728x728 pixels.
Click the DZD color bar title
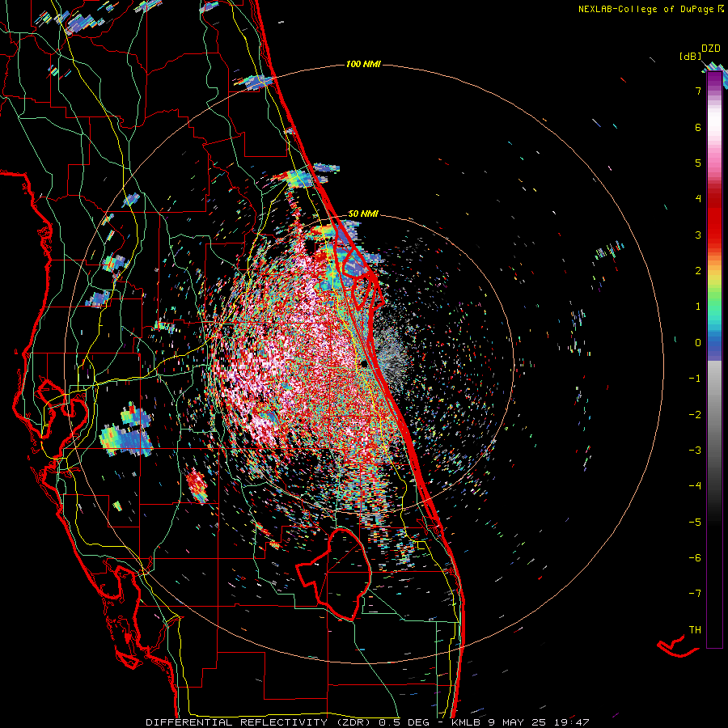click(710, 49)
